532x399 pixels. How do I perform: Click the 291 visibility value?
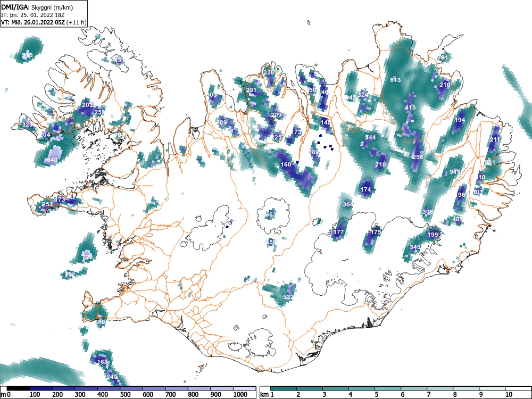251,90
